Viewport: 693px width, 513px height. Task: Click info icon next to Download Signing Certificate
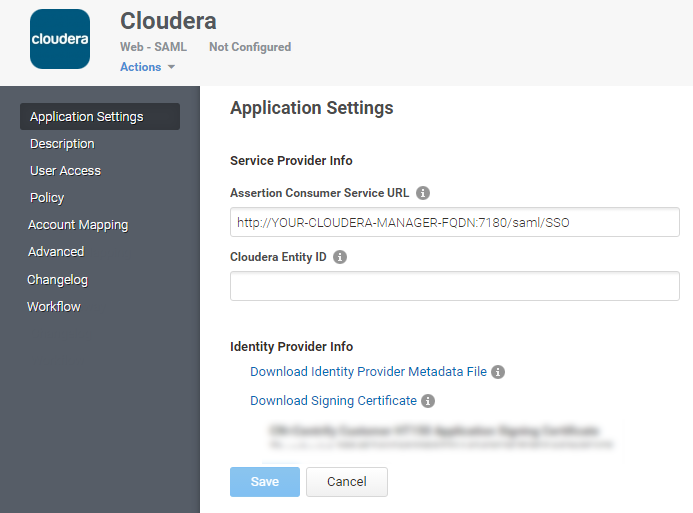[x=428, y=401]
